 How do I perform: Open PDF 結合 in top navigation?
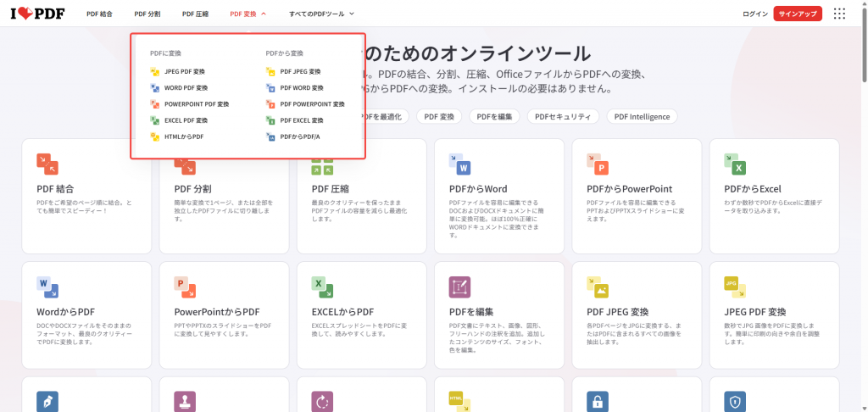click(100, 14)
